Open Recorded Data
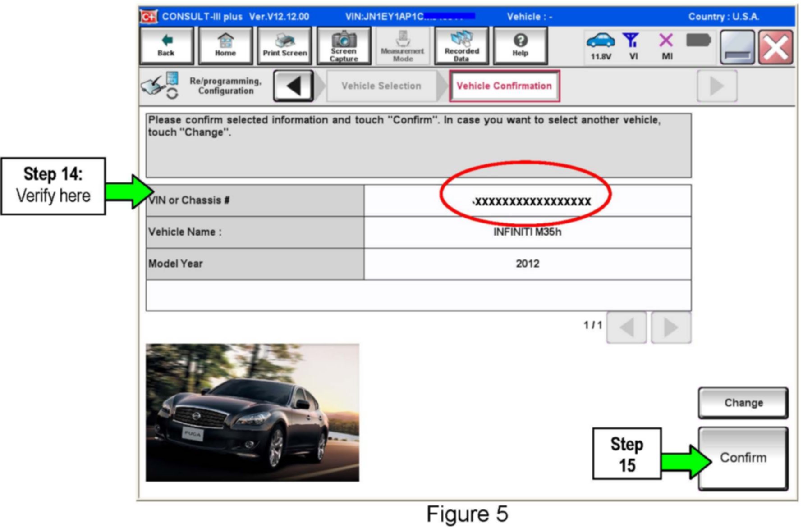 pyautogui.click(x=461, y=45)
